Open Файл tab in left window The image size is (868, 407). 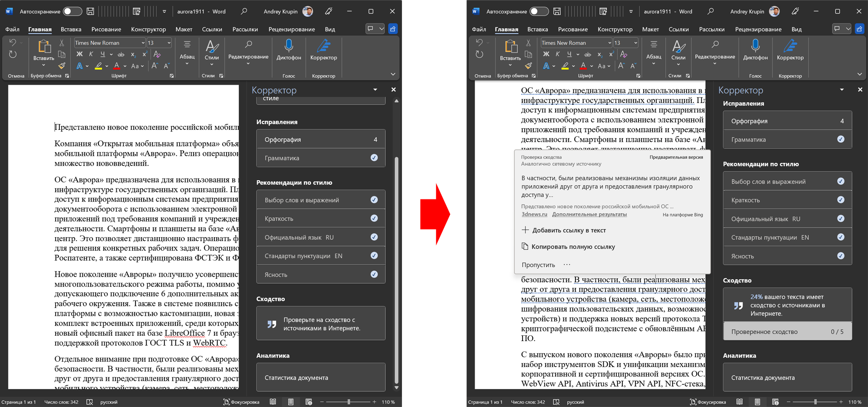pyautogui.click(x=12, y=29)
